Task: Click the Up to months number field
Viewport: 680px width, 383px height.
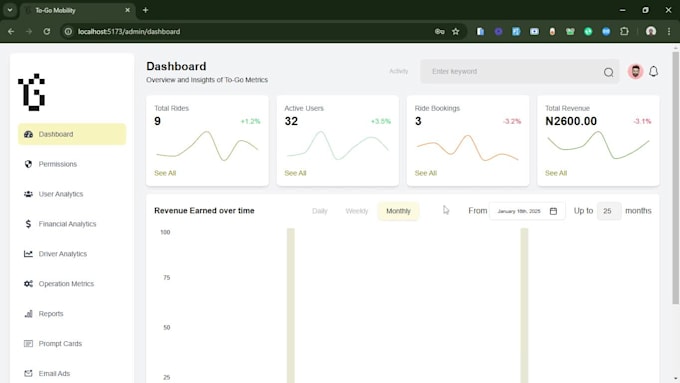Action: [609, 211]
